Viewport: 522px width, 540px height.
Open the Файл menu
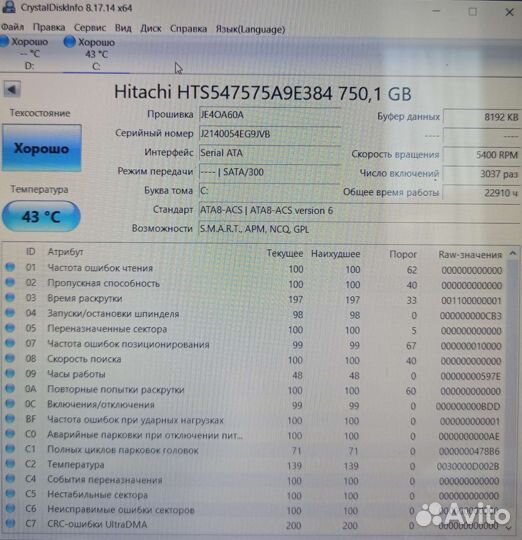[x=12, y=27]
